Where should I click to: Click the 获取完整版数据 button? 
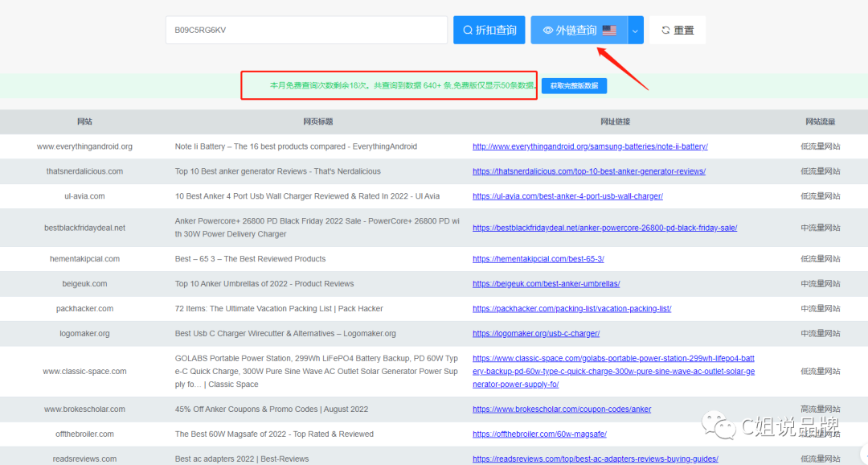point(574,86)
